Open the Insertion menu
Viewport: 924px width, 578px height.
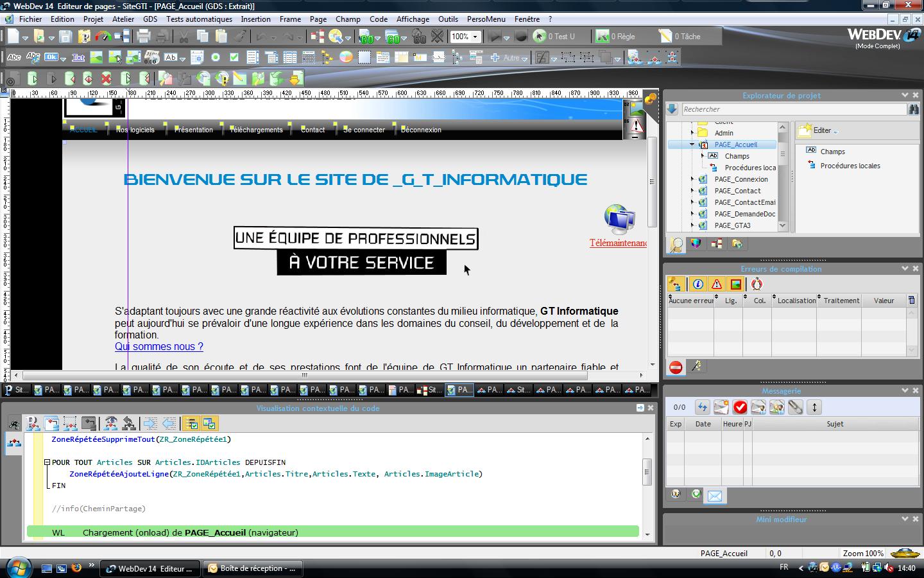pyautogui.click(x=255, y=19)
